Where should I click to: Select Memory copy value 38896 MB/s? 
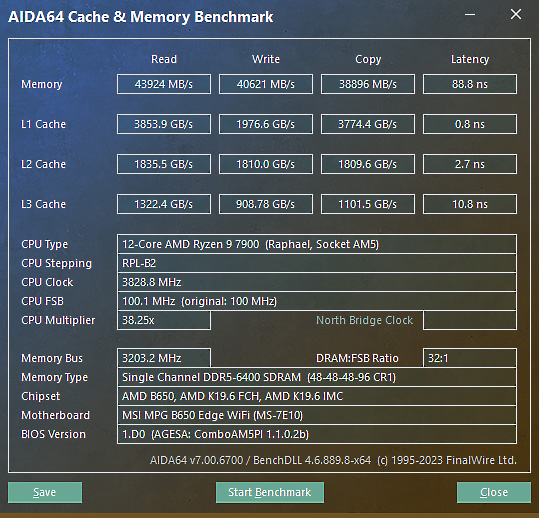click(368, 84)
